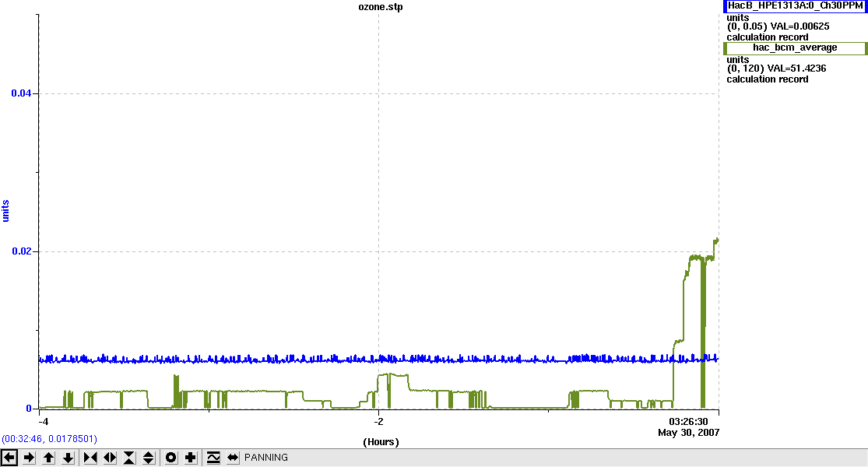Screen dimensions: 868x467
Task: Click the -4 hours x-axis label
Action: point(43,422)
